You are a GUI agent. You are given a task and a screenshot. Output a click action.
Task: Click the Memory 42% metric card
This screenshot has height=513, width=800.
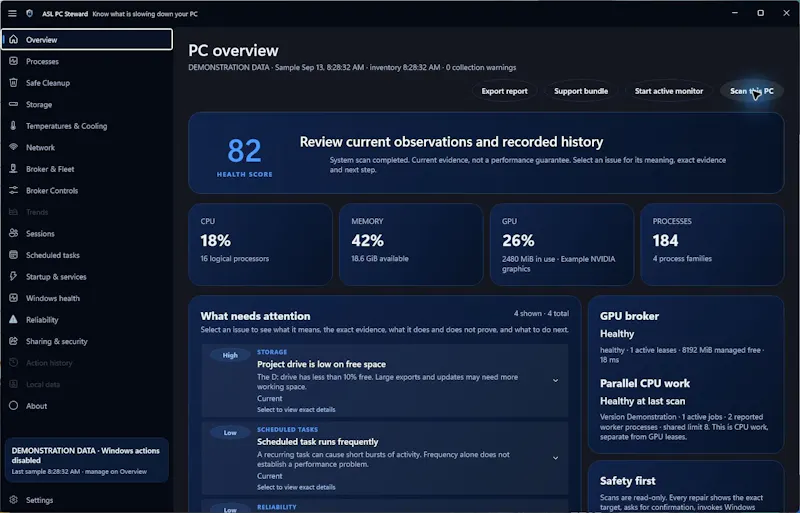tap(411, 245)
